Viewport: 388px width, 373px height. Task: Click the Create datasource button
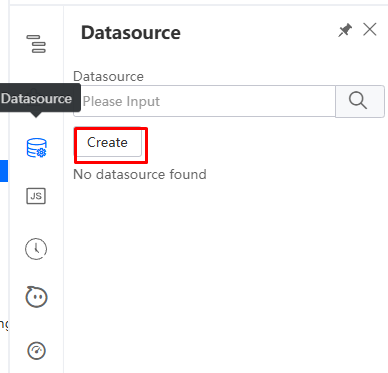click(x=107, y=143)
